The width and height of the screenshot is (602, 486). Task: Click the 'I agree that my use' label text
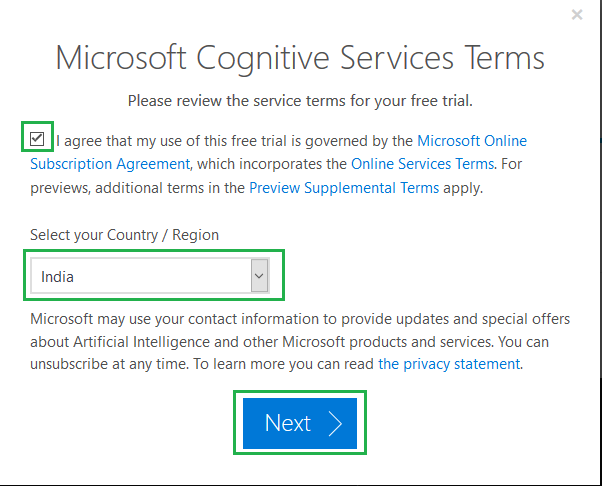(235, 141)
